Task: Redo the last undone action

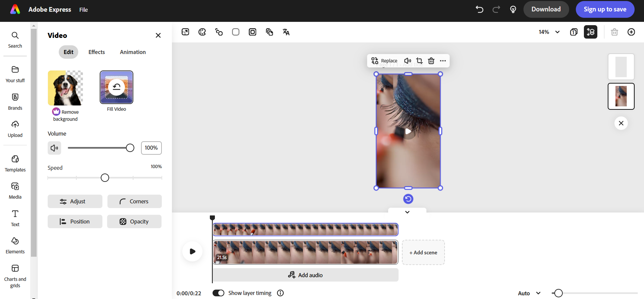Action: coord(496,9)
